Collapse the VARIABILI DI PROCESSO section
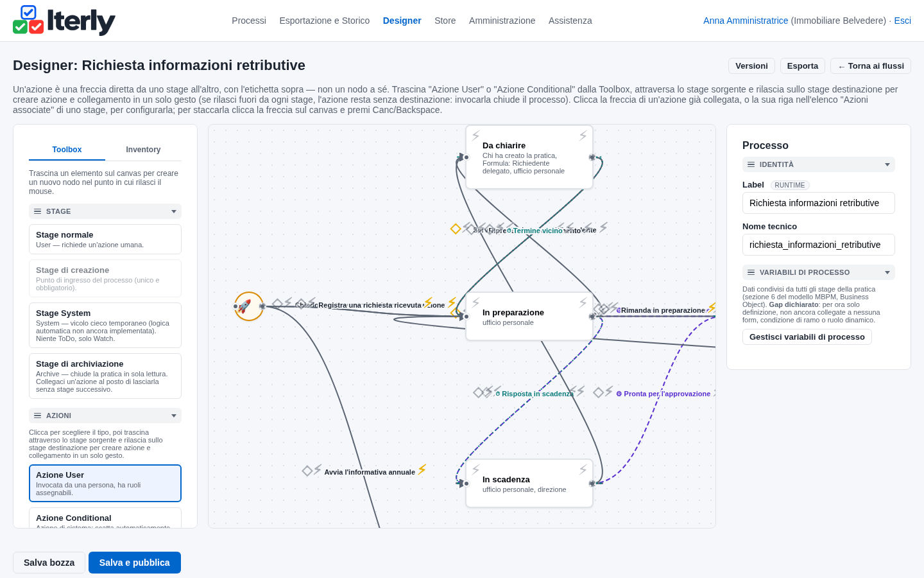 (x=887, y=272)
